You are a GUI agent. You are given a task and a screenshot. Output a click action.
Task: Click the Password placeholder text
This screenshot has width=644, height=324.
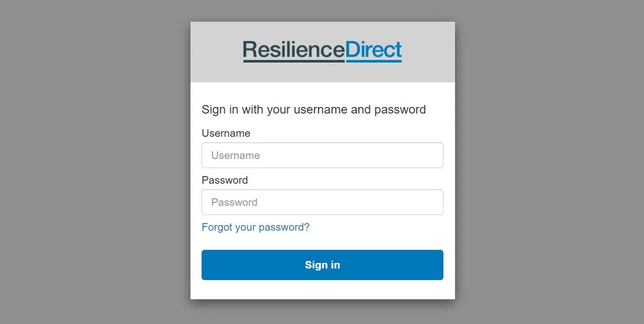[233, 202]
